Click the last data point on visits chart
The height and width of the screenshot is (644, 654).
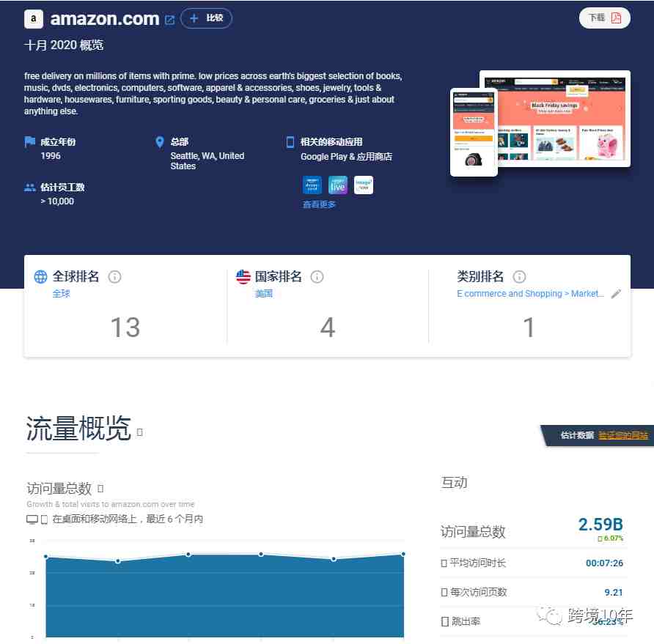coord(403,555)
